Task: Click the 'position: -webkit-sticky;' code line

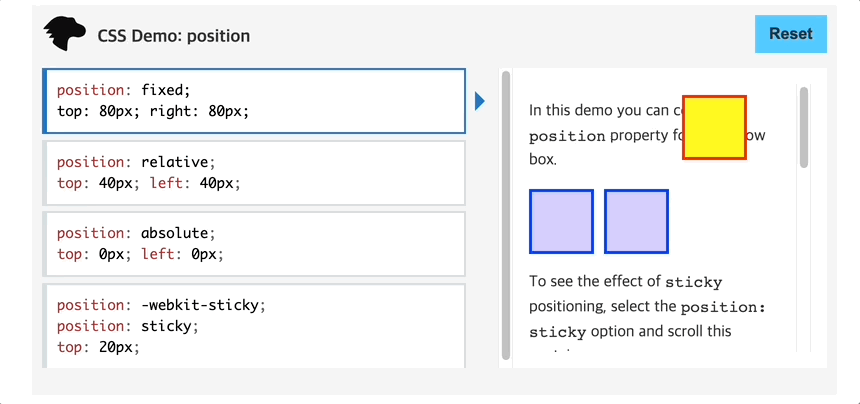Action: (x=161, y=305)
